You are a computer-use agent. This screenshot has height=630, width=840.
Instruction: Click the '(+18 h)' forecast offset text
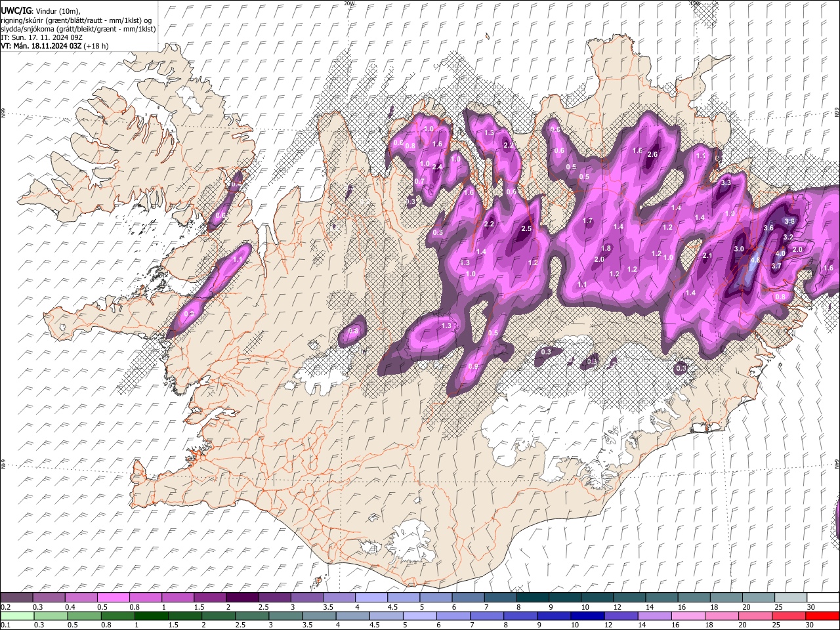(96, 46)
